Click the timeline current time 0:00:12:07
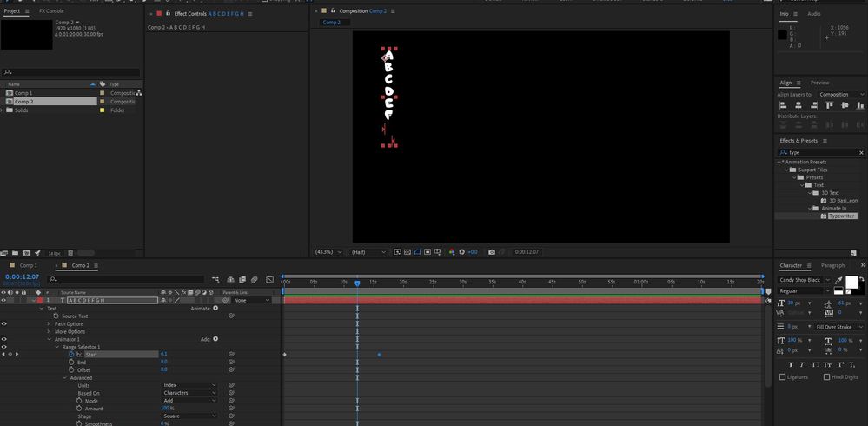Screen dimensions: 868x426 point(22,277)
